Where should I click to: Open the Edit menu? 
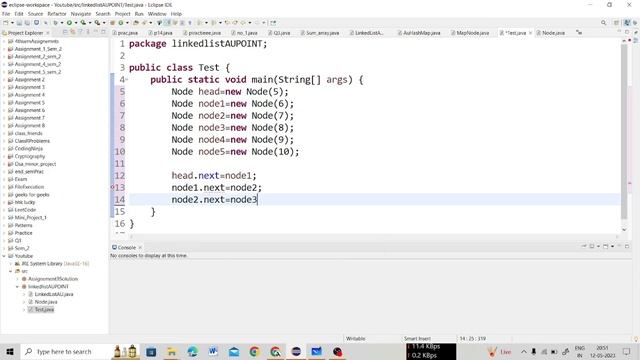point(19,14)
